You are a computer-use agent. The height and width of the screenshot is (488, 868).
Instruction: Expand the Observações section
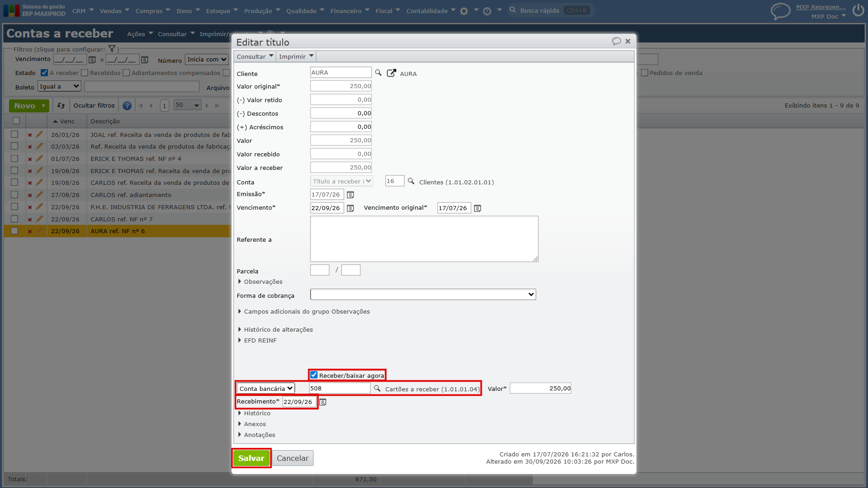(260, 282)
